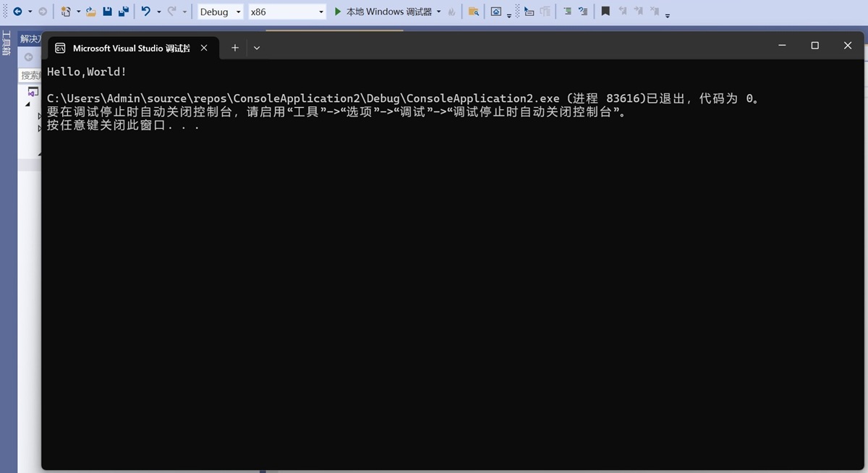The image size is (868, 473).
Task: Click the Hello,World! output line
Action: click(x=87, y=72)
